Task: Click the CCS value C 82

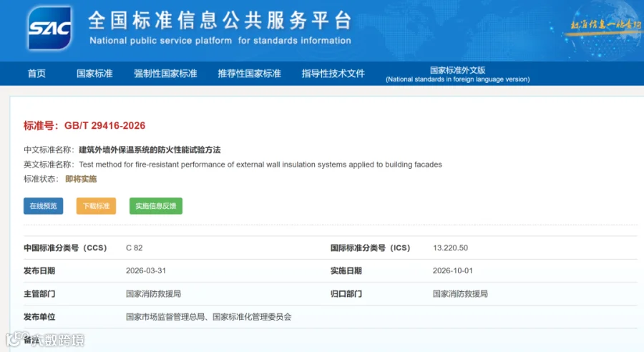Action: click(x=135, y=248)
